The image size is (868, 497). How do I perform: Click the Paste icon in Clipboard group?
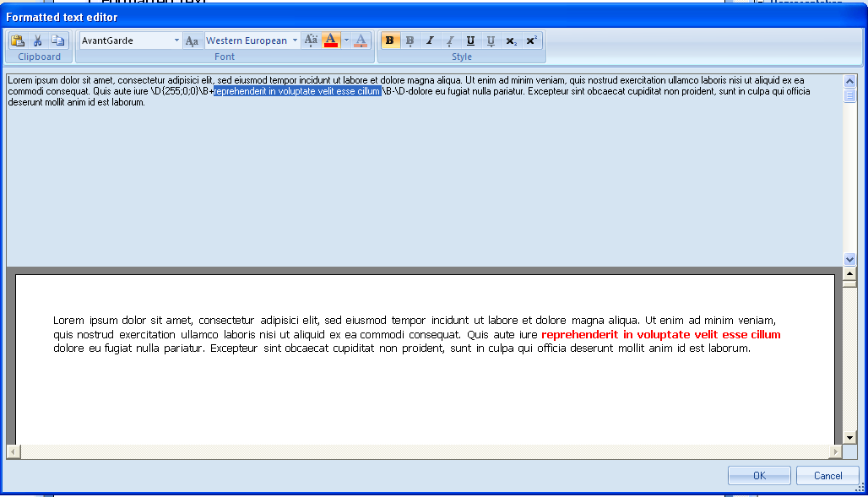click(18, 41)
